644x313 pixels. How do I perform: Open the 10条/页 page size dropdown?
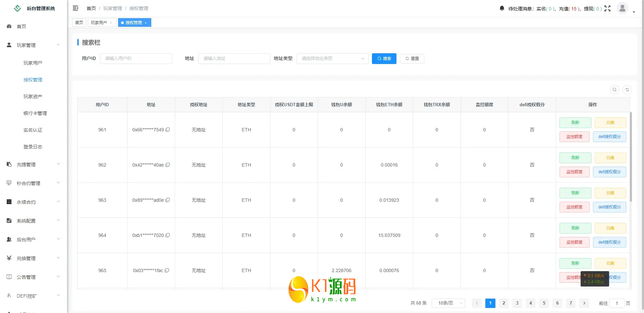pos(448,303)
